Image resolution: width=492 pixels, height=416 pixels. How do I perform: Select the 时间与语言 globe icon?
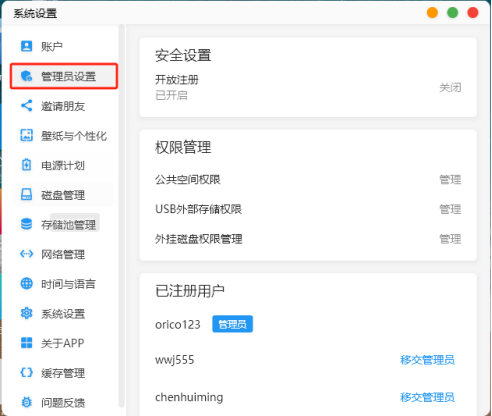(27, 284)
